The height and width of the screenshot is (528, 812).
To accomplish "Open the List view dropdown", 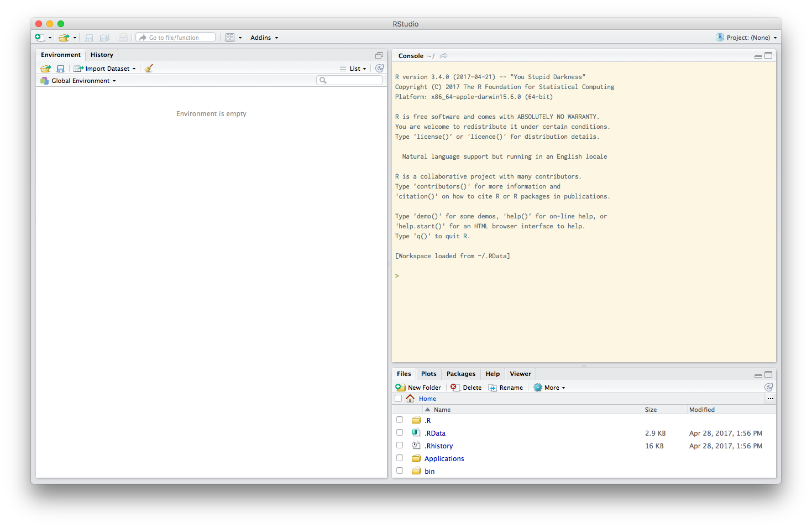I will [x=353, y=69].
